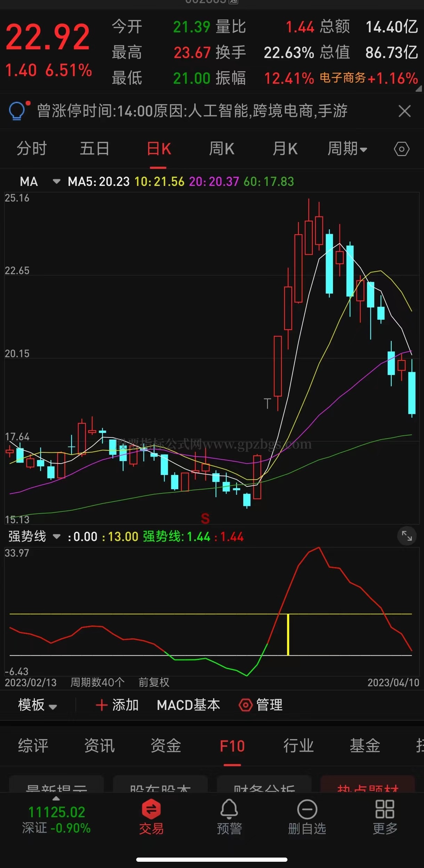Open the 行业 tab
The image size is (424, 868).
pos(299,746)
